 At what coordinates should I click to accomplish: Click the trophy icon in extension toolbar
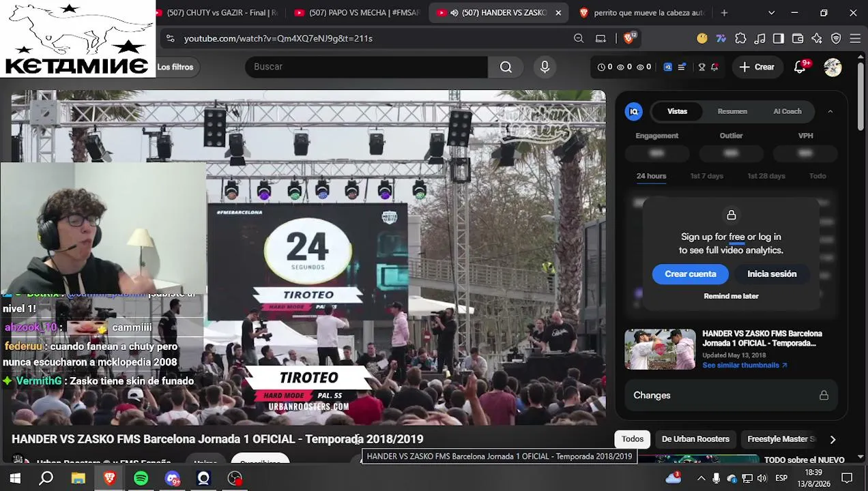(701, 67)
